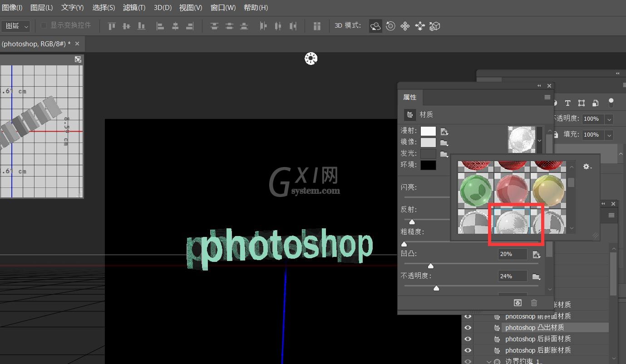Select the 3D pan mode icon
The width and height of the screenshot is (626, 364).
[x=405, y=26]
